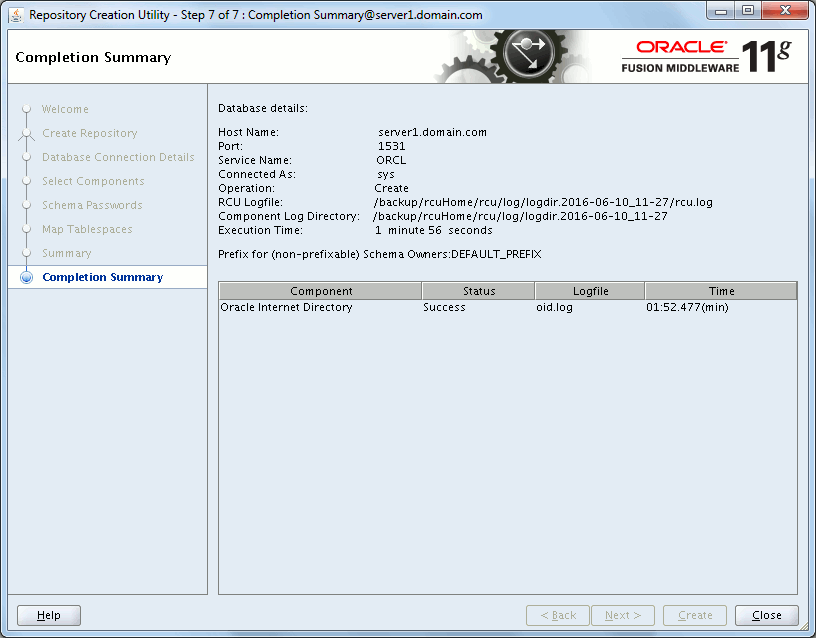This screenshot has width=816, height=638.
Task: Open the Summary step
Action: tap(67, 253)
